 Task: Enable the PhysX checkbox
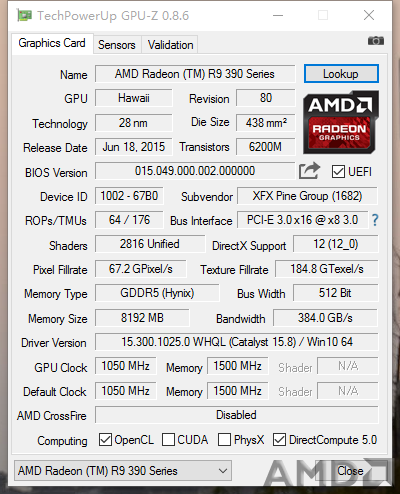[x=224, y=440]
